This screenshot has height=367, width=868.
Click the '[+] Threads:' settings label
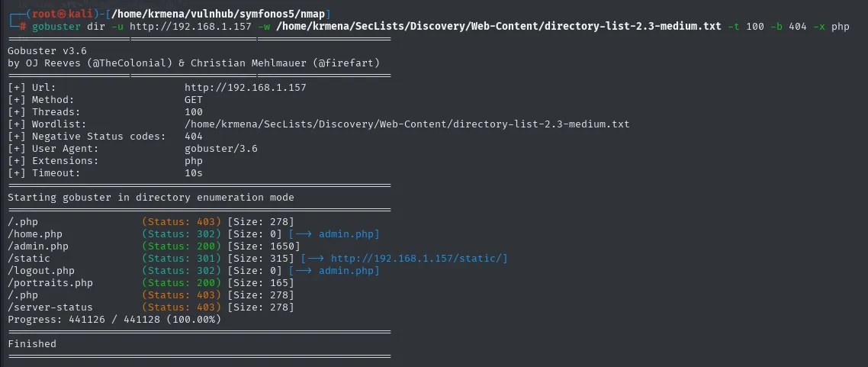pyautogui.click(x=44, y=112)
